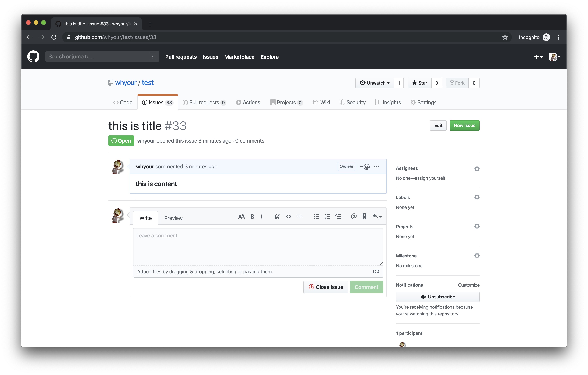The width and height of the screenshot is (588, 375).
Task: Insert a quote using the quote icon
Action: 277,217
